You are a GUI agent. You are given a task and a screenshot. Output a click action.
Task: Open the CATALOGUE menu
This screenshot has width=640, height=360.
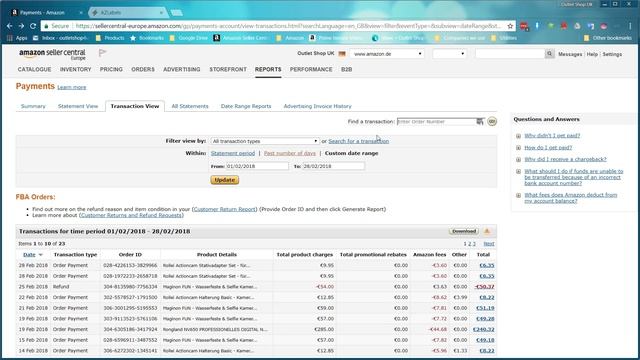coord(34,69)
